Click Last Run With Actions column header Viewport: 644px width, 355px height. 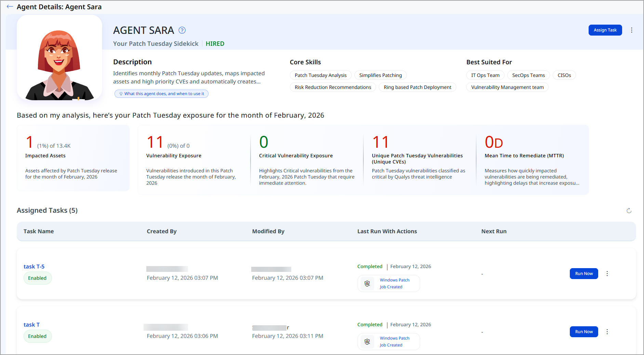click(x=387, y=232)
